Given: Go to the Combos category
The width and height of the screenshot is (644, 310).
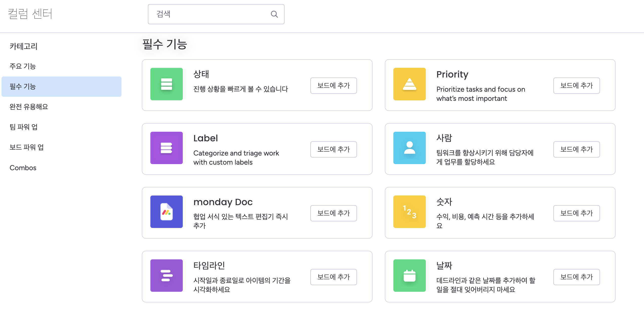Looking at the screenshot, I should tap(23, 168).
